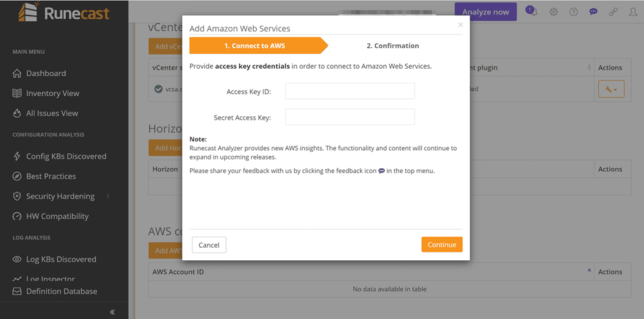This screenshot has width=644, height=319.
Task: Click the Config KBs Discovered lightning icon
Action: click(17, 156)
